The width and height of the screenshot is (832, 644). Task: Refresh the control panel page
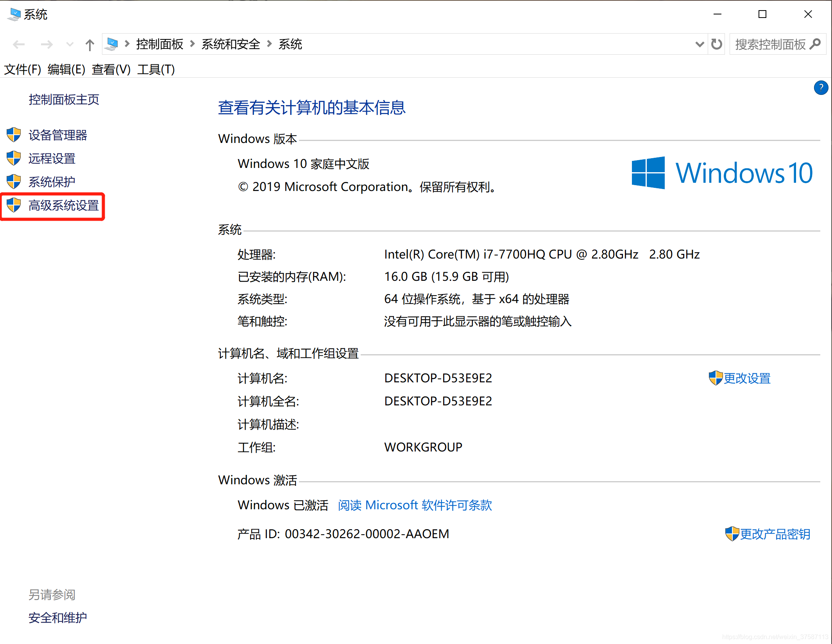click(717, 44)
